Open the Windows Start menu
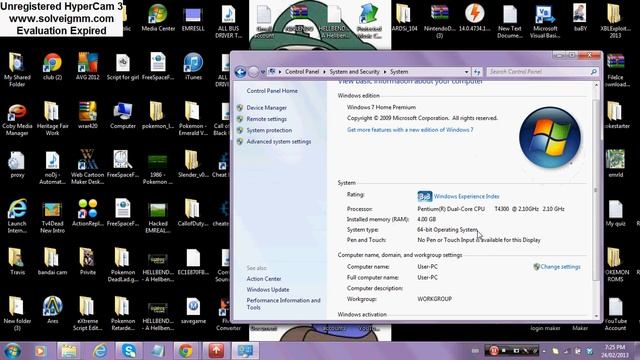The image size is (640, 360). click(12, 351)
